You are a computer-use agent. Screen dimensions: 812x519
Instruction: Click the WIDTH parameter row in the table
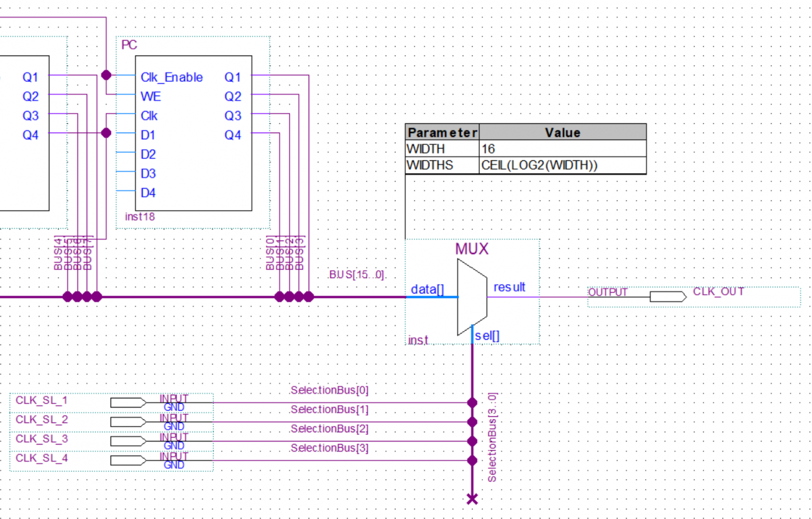click(x=442, y=149)
